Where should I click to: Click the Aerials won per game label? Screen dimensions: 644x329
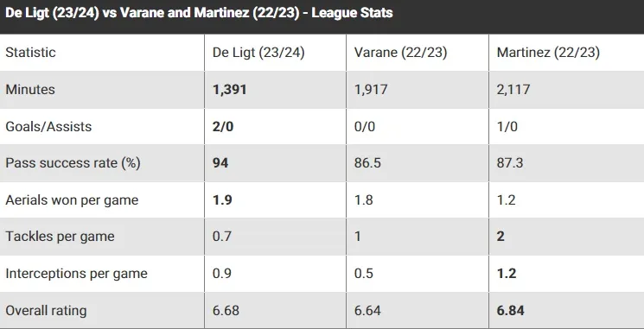point(72,200)
